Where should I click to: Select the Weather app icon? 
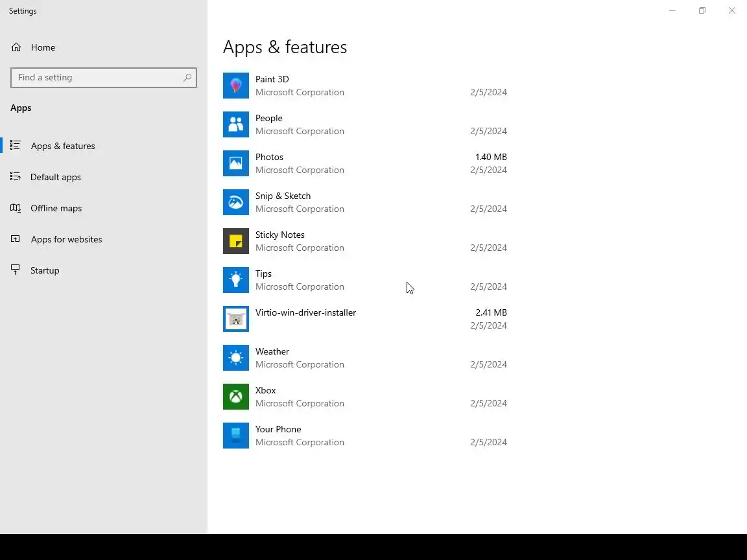pyautogui.click(x=236, y=358)
